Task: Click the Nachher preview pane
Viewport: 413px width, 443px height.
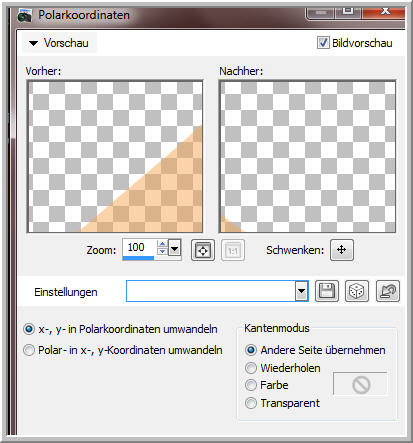Action: pyautogui.click(x=307, y=157)
